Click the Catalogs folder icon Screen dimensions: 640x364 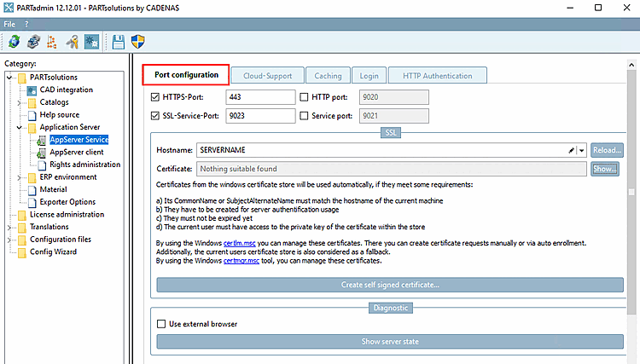pyautogui.click(x=32, y=102)
